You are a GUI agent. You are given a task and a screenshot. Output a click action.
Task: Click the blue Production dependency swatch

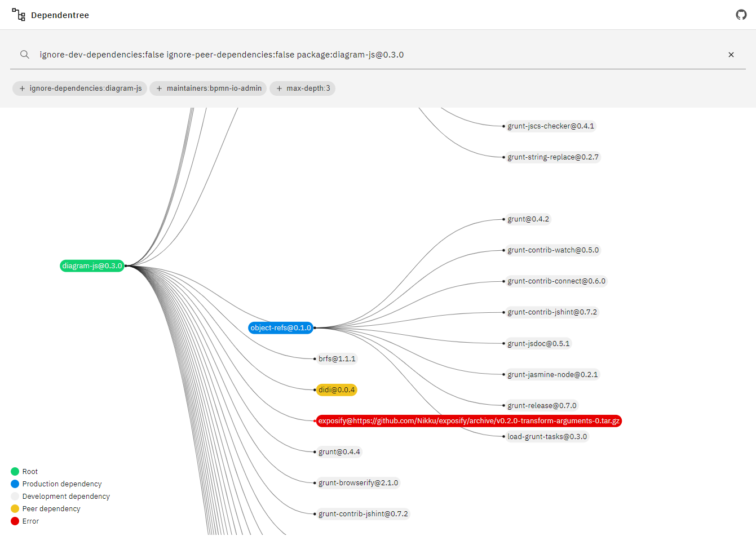click(15, 484)
